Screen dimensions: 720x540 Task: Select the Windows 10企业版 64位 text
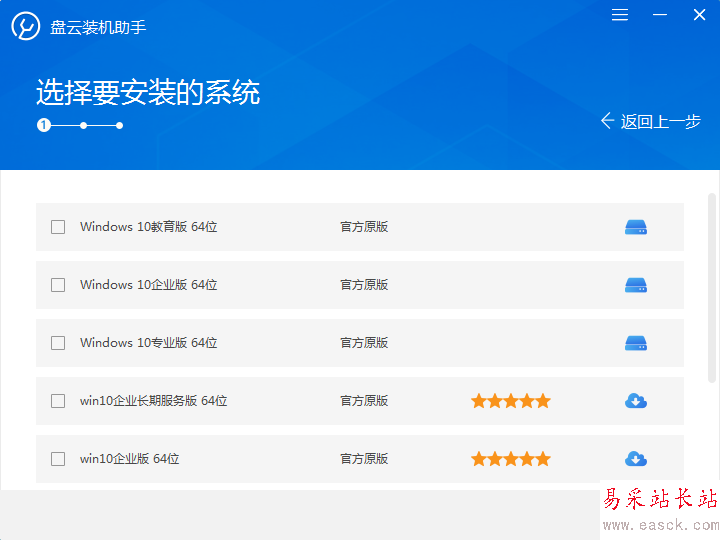pos(148,285)
